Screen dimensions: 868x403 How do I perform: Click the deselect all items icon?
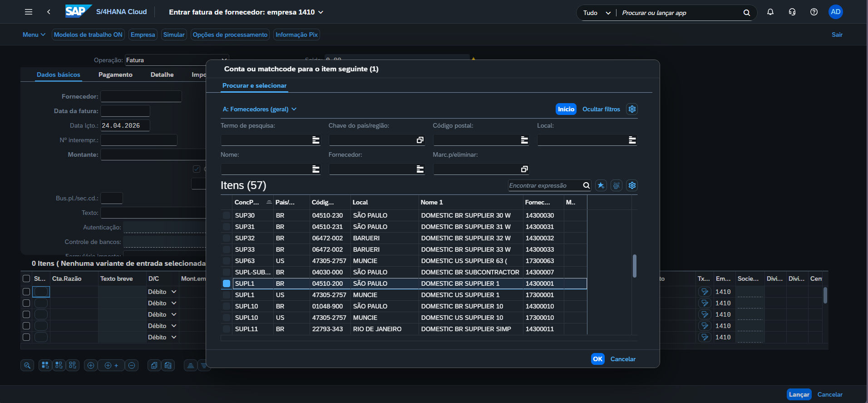73,365
